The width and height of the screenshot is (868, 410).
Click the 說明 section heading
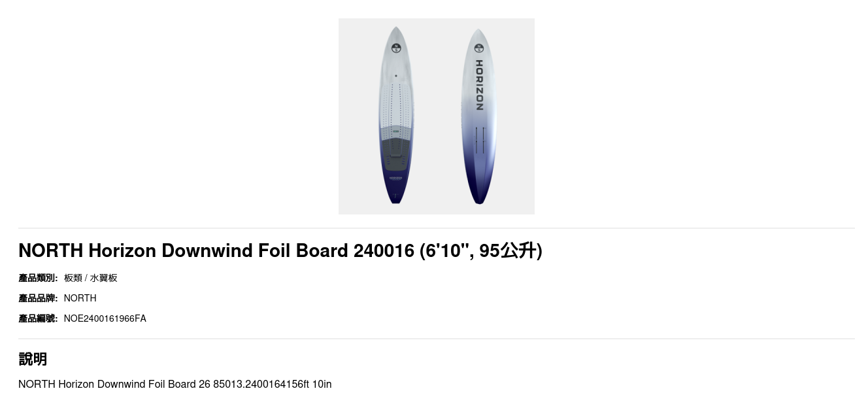pos(33,359)
